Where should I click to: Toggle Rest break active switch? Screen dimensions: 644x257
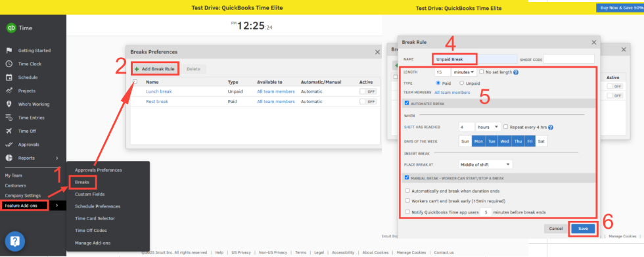368,101
